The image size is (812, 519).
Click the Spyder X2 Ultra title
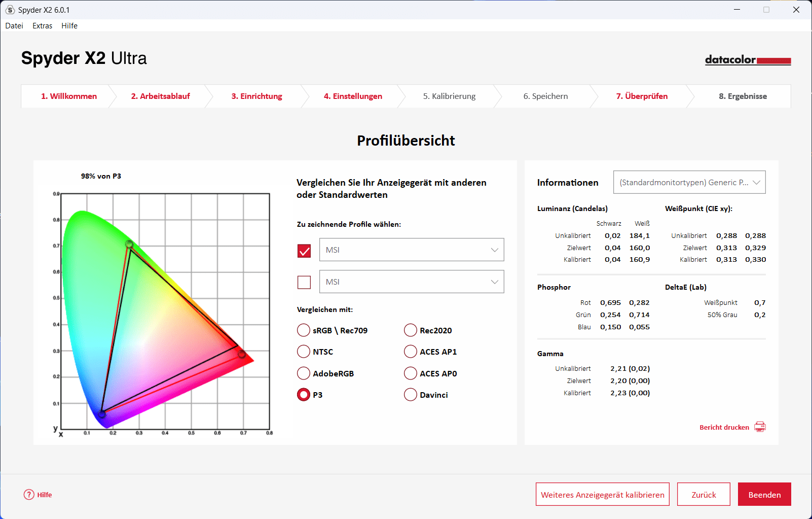coord(84,58)
